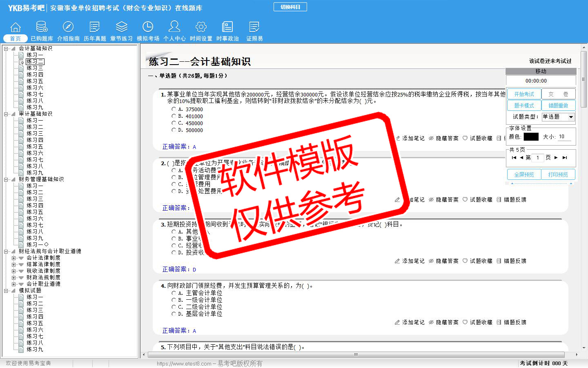Go to the next page arrow
Viewport: 588px width, 368px height.
point(556,157)
